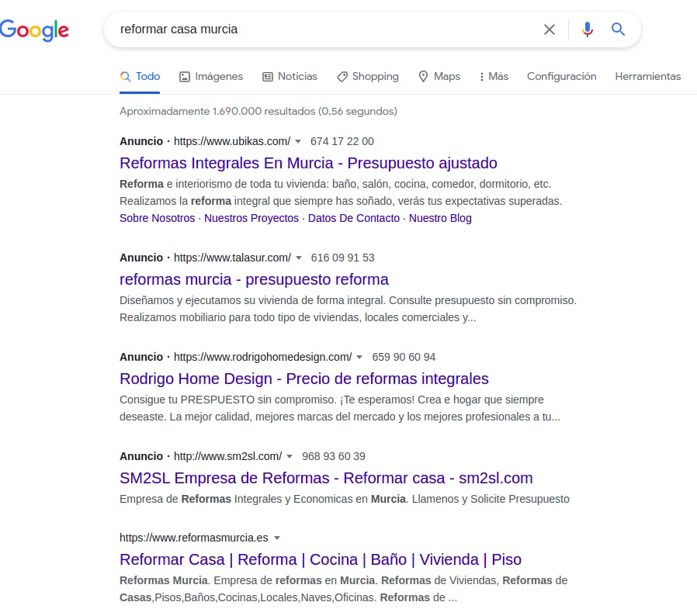Start voice search with microphone icon
This screenshot has height=616, width=697.
click(x=588, y=29)
